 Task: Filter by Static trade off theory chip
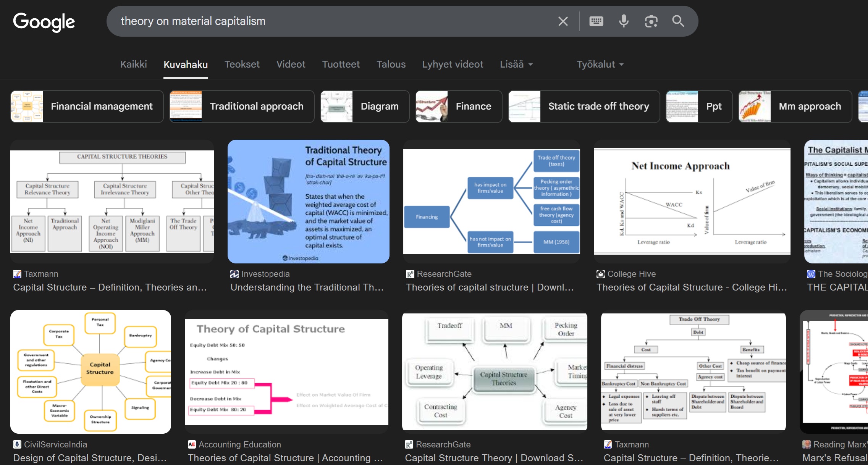(584, 107)
